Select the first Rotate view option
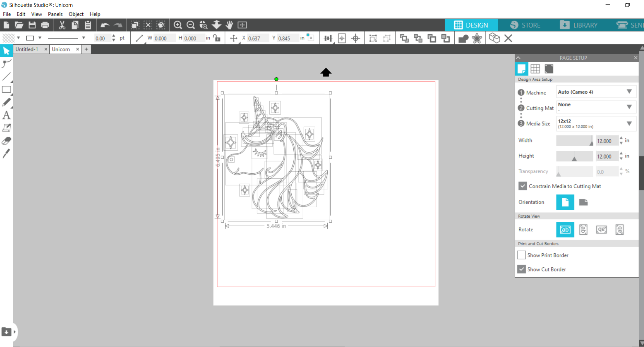This screenshot has width=644, height=347. (565, 230)
